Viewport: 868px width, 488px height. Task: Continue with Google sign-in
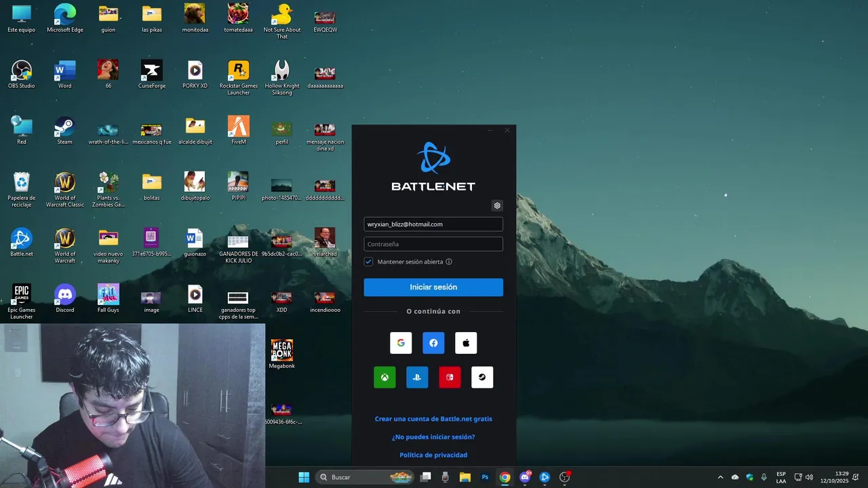click(401, 343)
